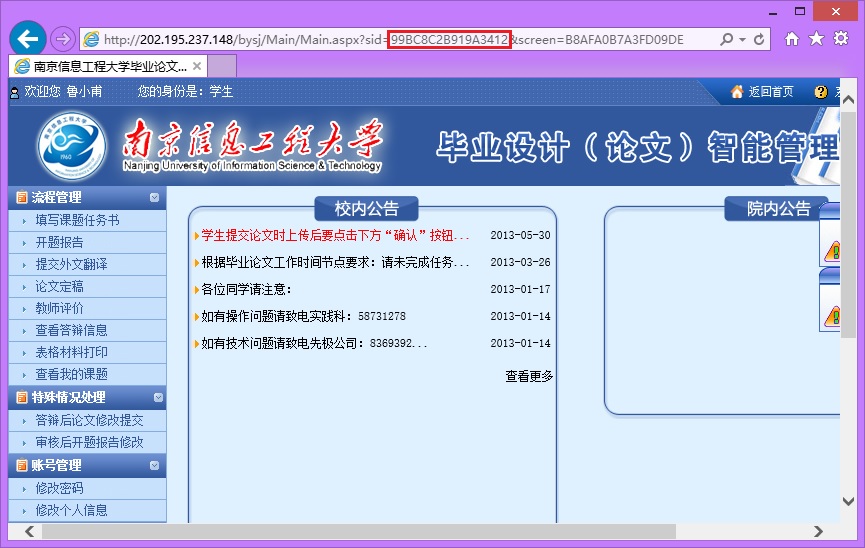Click the vertical scrollbar down arrow
Image resolution: width=865 pixels, height=548 pixels.
[x=848, y=502]
